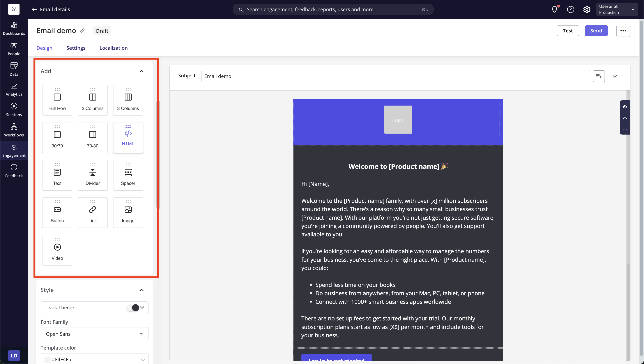Add a Video block
Screen dimensions: 644x364
[57, 250]
